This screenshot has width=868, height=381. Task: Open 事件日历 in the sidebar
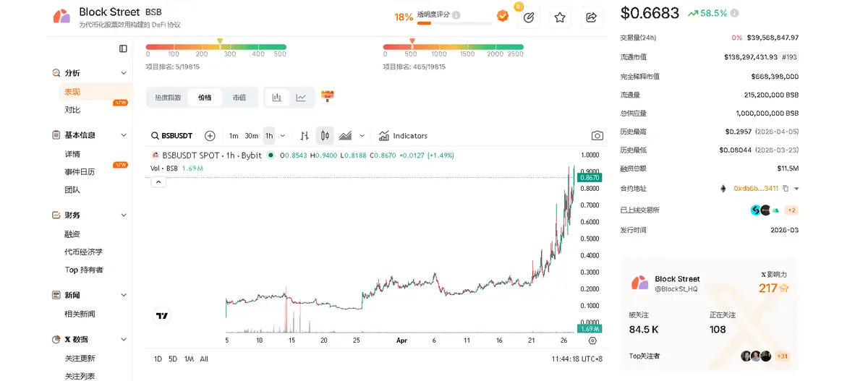click(80, 172)
